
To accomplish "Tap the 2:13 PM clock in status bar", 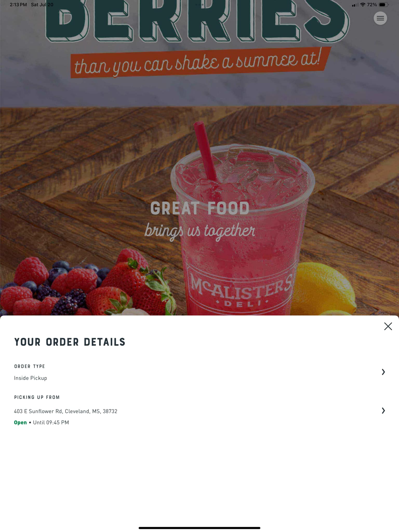I will 18,5.
